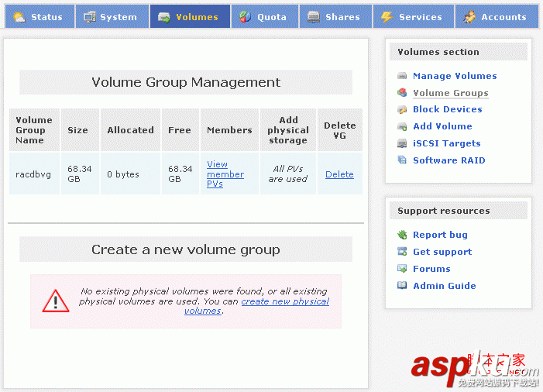Image resolution: width=543 pixels, height=392 pixels.
Task: Click the icon beside Volume Groups
Action: tap(402, 92)
